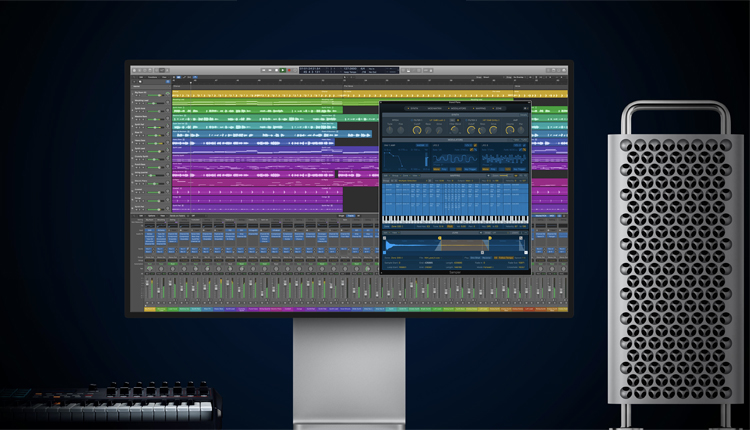
Task: Click the Filter 1 Cutoff knob
Action: [x=417, y=130]
